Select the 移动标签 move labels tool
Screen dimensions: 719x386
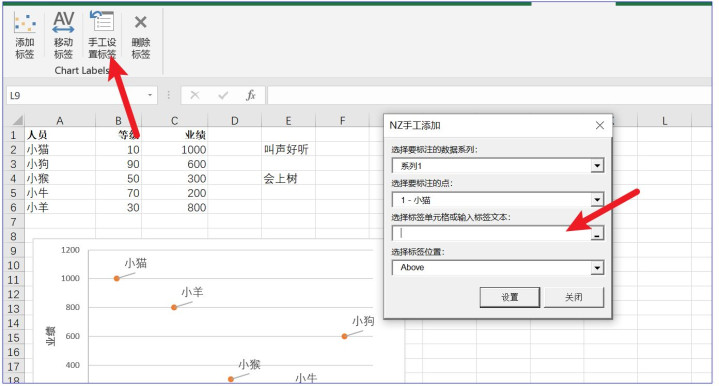[x=63, y=35]
